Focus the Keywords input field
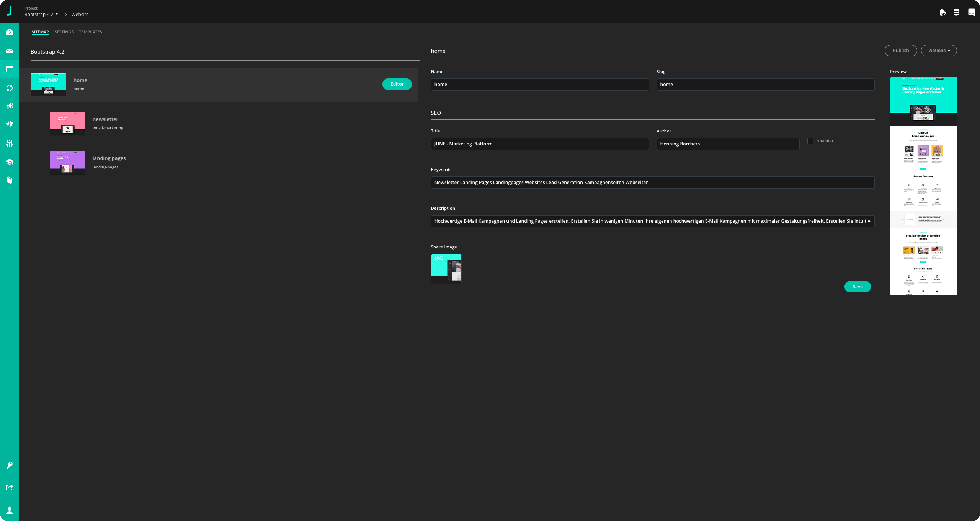The image size is (980, 521). (653, 183)
